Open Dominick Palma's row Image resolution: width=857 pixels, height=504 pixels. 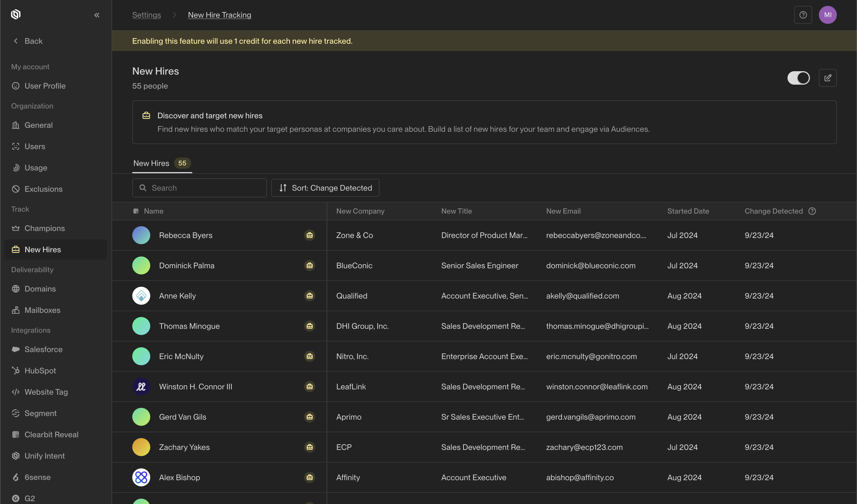click(x=187, y=266)
